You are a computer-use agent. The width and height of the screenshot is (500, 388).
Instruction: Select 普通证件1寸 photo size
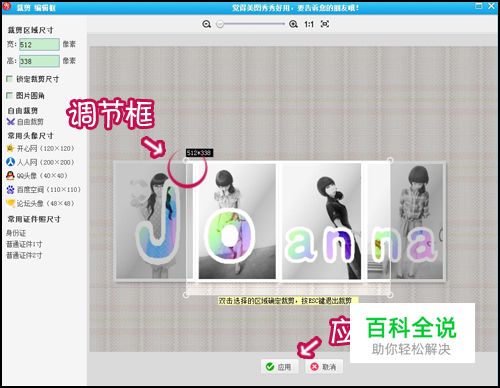pyautogui.click(x=24, y=244)
